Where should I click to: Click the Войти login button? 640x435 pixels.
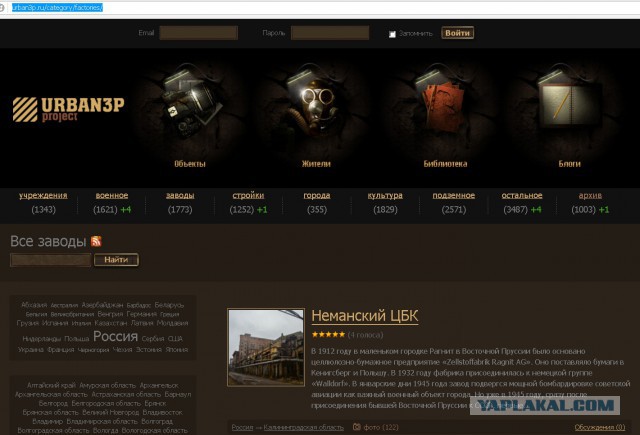tap(458, 33)
